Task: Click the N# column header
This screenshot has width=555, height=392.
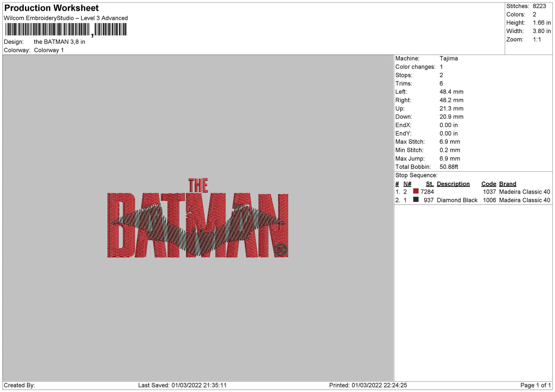Action: click(407, 184)
